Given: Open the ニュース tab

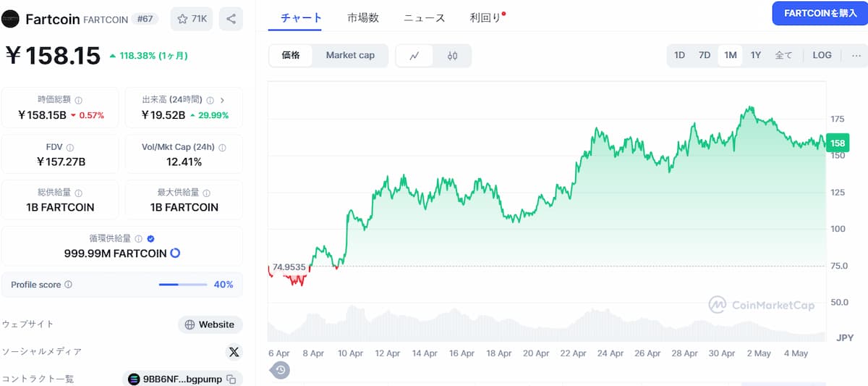Looking at the screenshot, I should pos(424,18).
